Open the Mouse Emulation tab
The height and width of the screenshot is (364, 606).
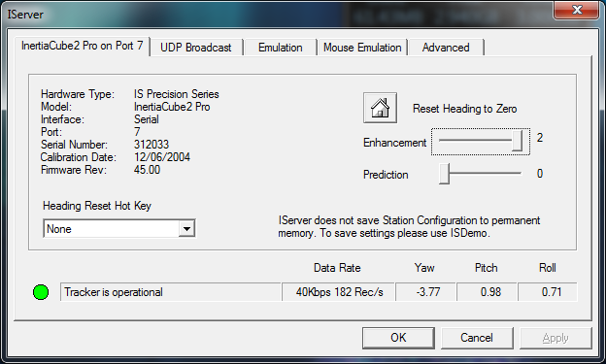pos(362,48)
